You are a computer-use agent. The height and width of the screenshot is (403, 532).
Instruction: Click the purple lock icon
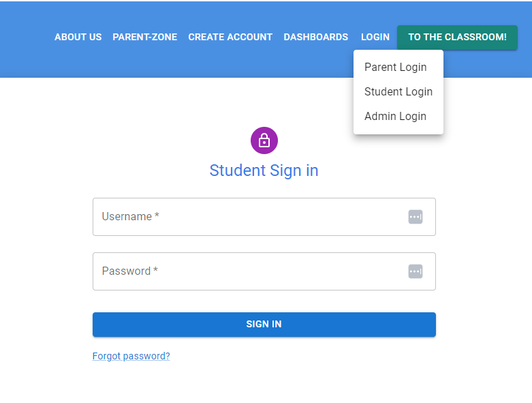point(264,140)
